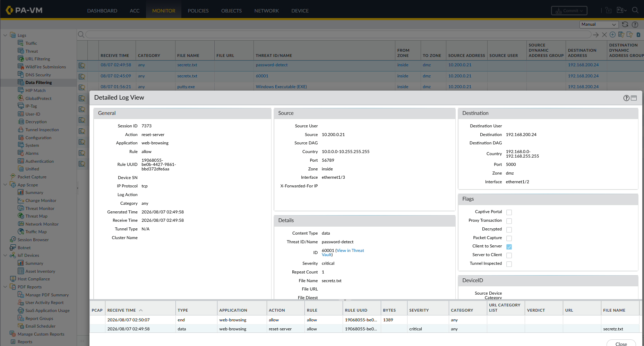Switch to the DEVICE tab
644x346 pixels.
pyautogui.click(x=300, y=11)
